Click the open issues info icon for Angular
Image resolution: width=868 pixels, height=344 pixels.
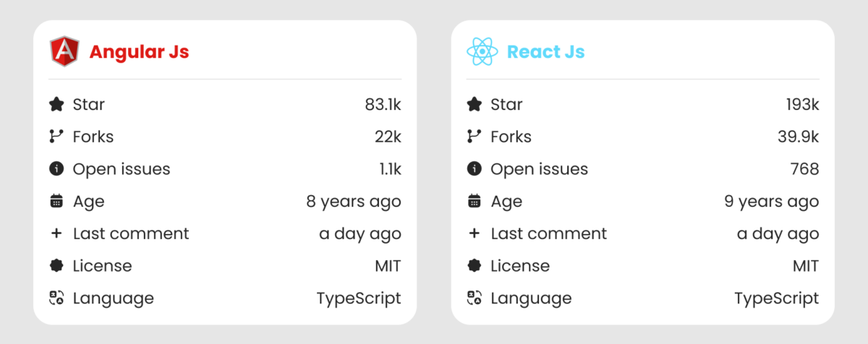coord(56,169)
